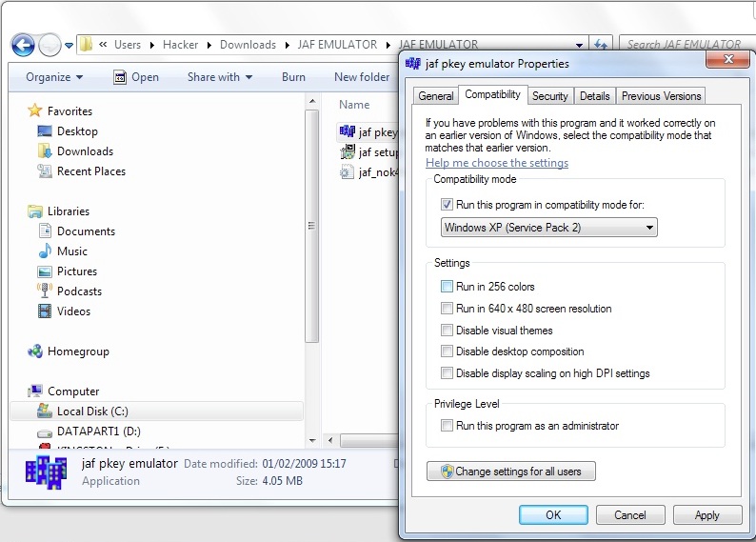Screen dimensions: 756x542
Task: Select Local Disk (C:) drive icon
Action: coord(45,411)
